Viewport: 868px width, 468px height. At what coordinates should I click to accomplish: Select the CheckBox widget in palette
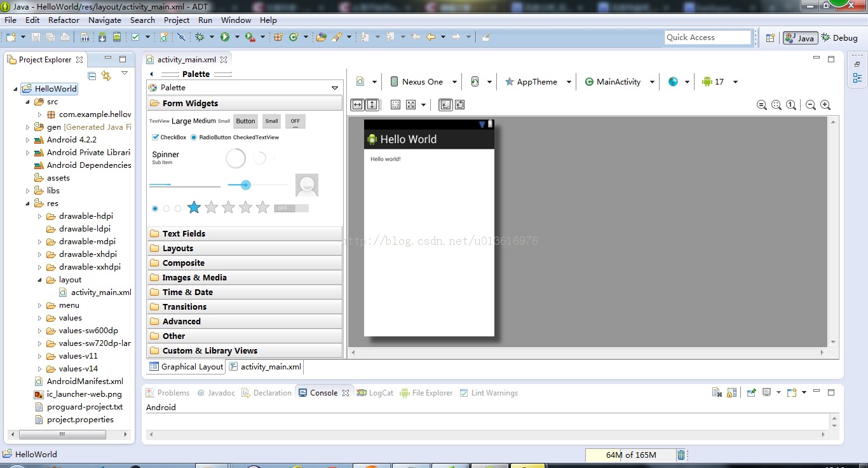(169, 137)
